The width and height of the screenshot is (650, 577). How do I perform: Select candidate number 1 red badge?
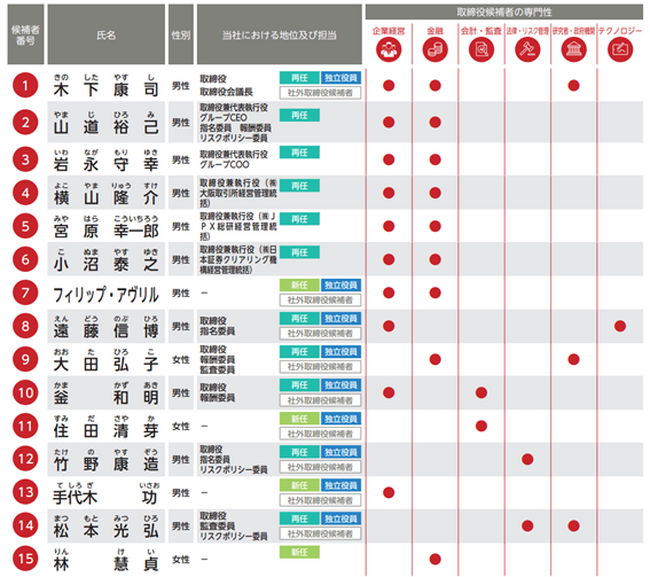(x=25, y=85)
